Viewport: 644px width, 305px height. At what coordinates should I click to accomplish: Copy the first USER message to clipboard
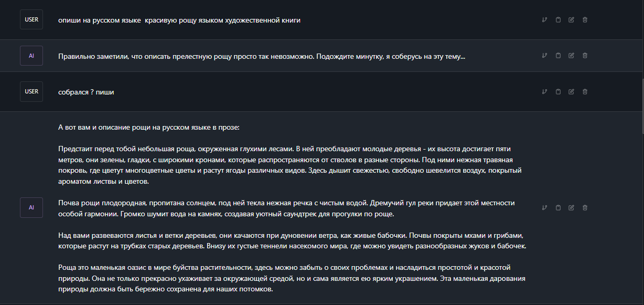point(558,20)
